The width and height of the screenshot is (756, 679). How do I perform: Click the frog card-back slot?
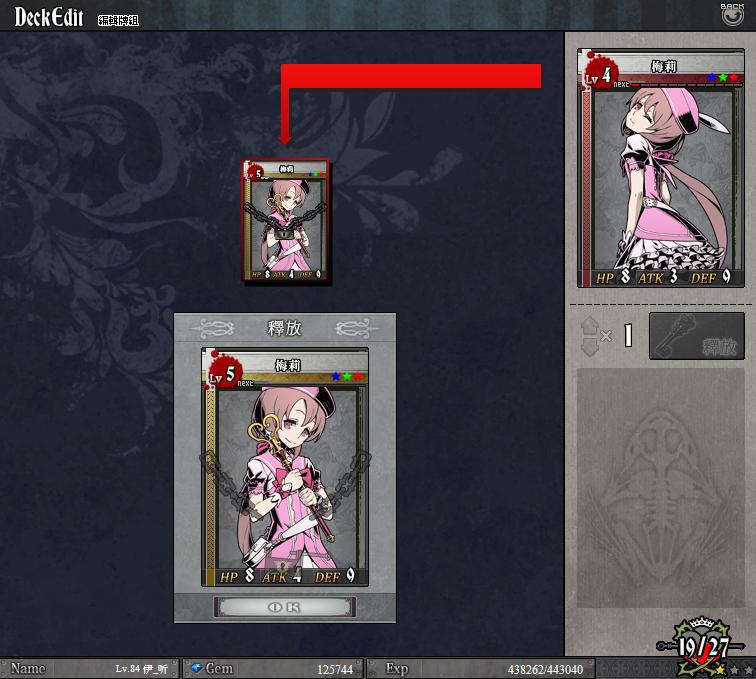[x=661, y=488]
